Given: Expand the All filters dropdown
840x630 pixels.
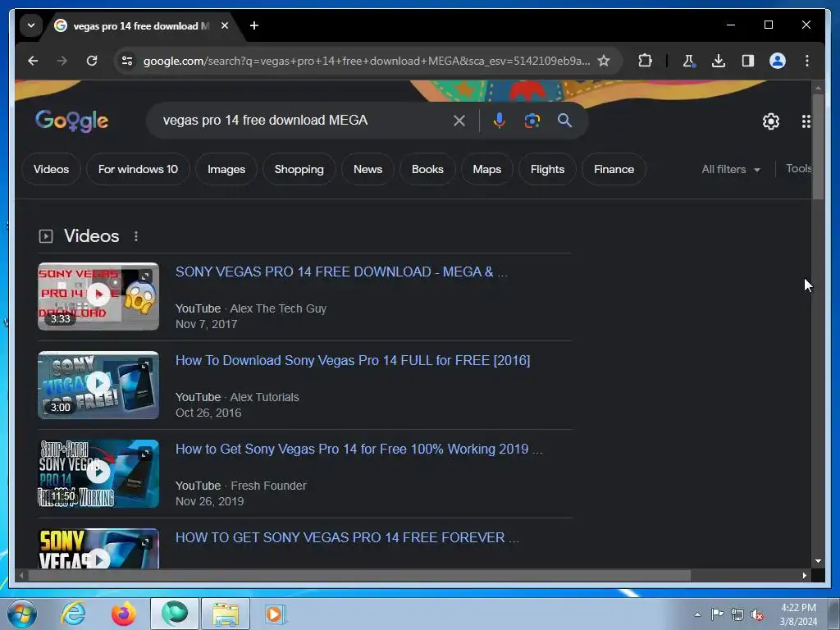Looking at the screenshot, I should (731, 169).
